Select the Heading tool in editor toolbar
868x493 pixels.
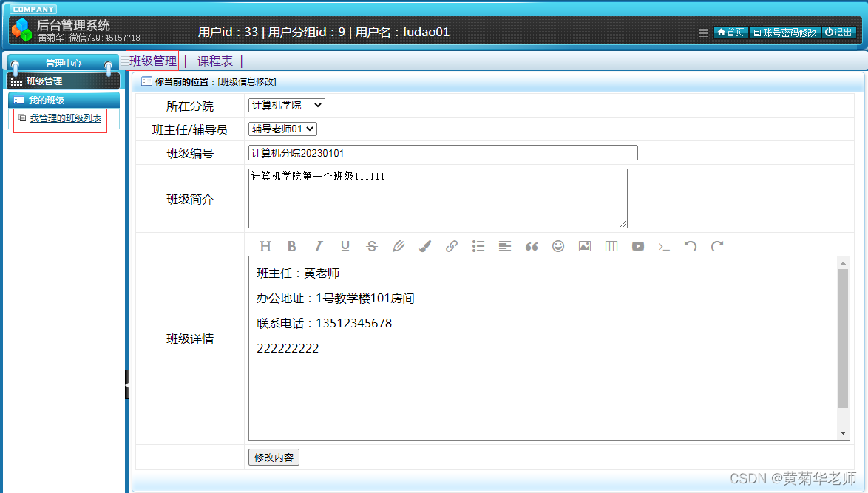point(265,246)
